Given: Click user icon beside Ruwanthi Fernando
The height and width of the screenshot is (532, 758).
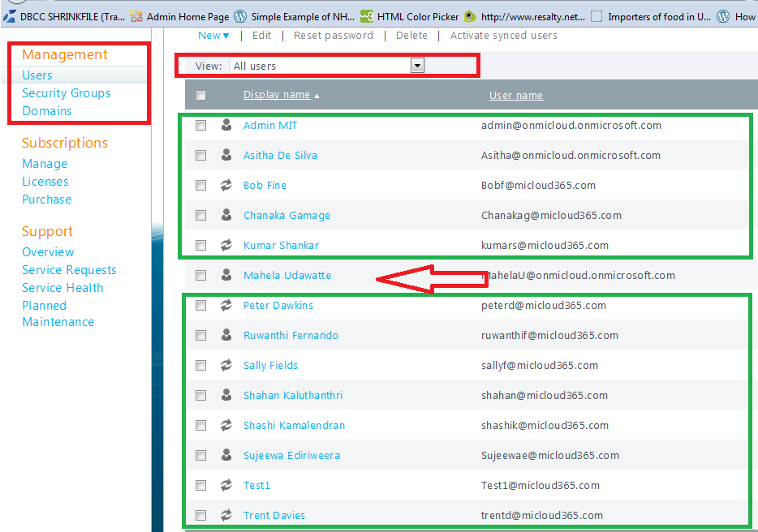Looking at the screenshot, I should coord(226,335).
